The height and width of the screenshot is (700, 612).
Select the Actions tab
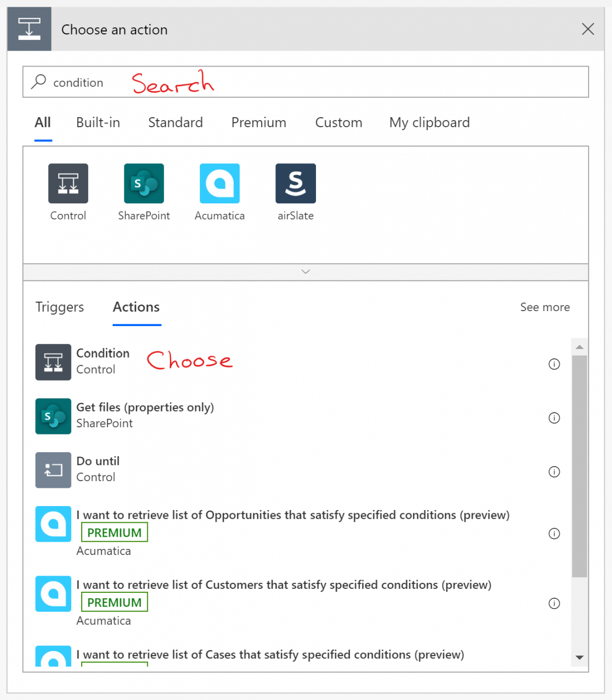pyautogui.click(x=137, y=307)
